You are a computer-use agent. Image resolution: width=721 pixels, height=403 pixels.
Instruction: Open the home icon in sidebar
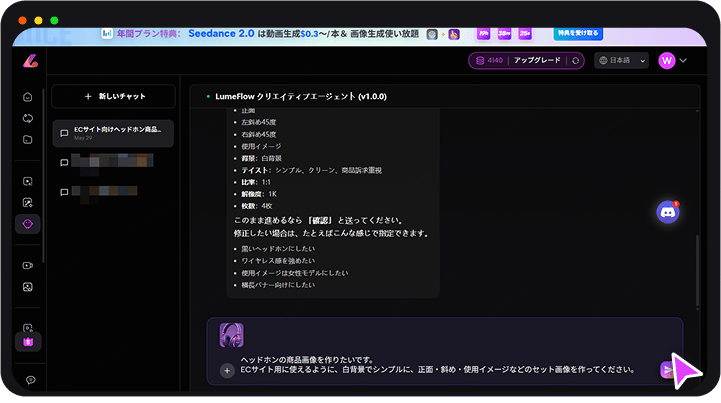tap(28, 97)
